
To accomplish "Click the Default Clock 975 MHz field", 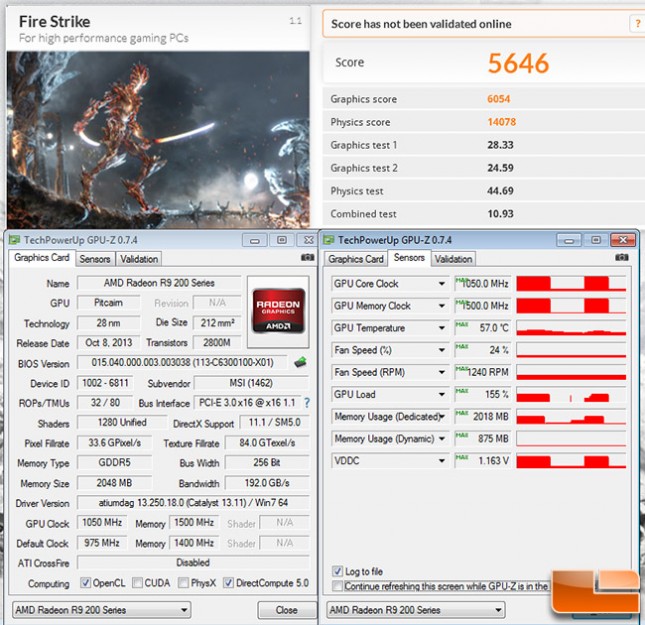I will (x=102, y=543).
